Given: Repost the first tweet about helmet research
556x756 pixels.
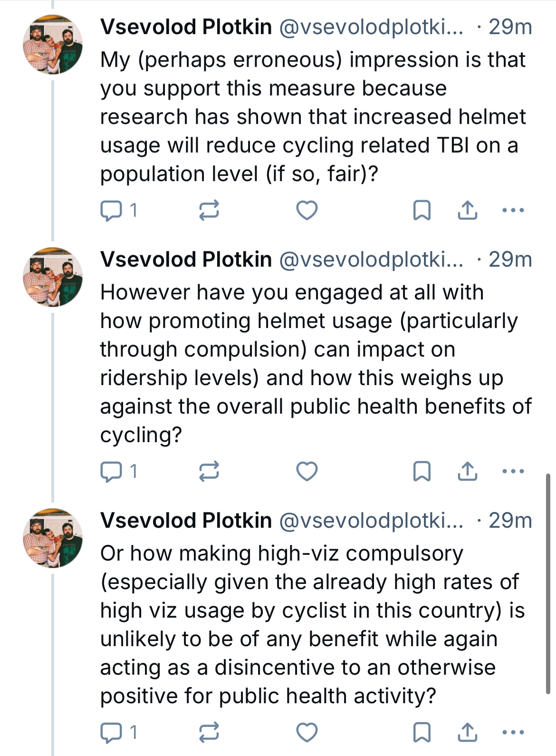Looking at the screenshot, I should click(x=209, y=210).
